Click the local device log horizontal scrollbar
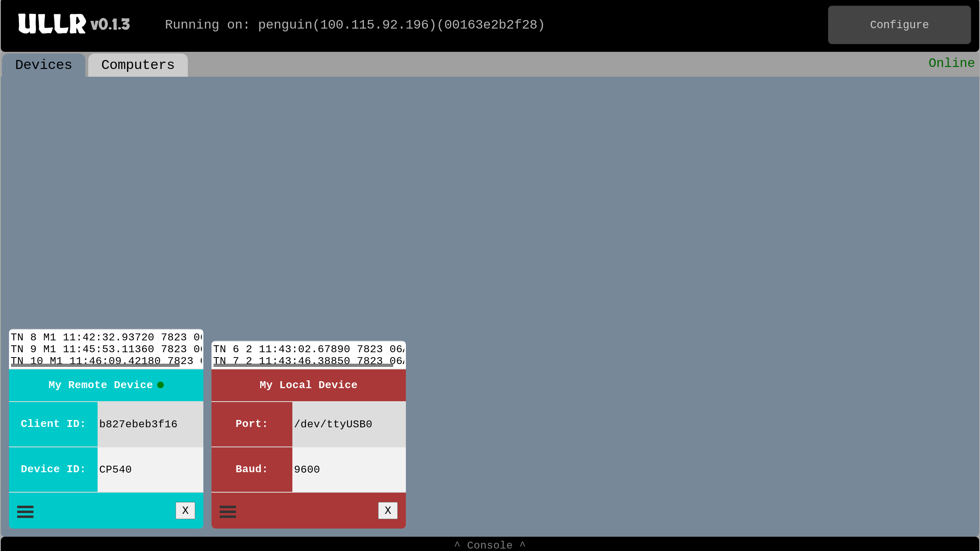This screenshot has height=551, width=980. click(x=303, y=365)
